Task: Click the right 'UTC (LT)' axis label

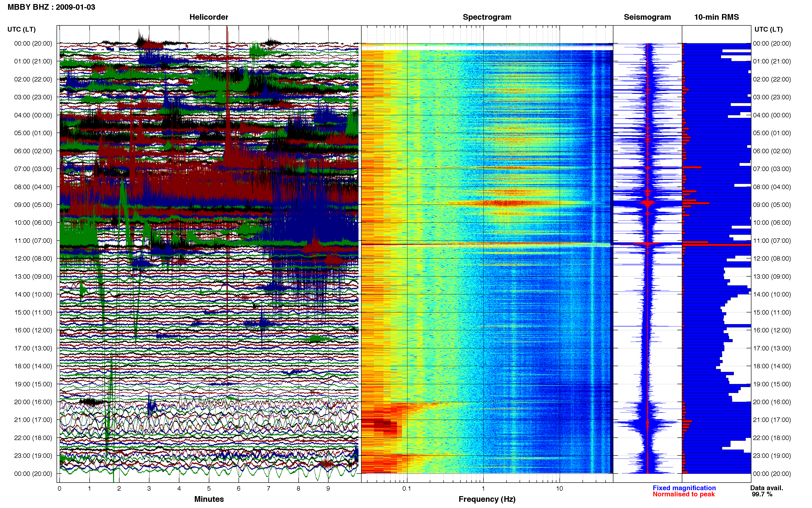Action: click(x=768, y=29)
